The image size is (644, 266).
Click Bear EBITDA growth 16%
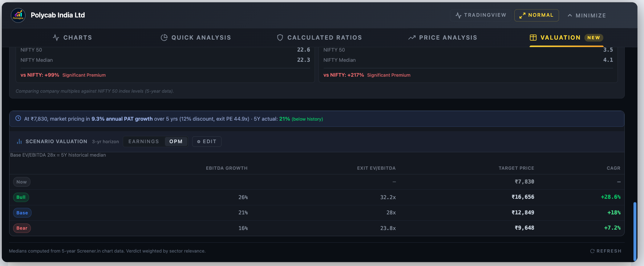(243, 228)
